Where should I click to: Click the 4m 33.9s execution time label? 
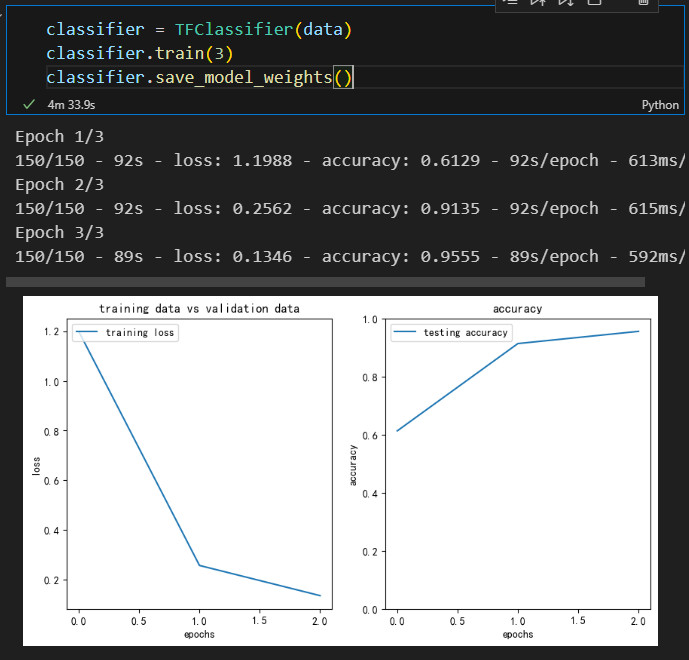[x=71, y=105]
